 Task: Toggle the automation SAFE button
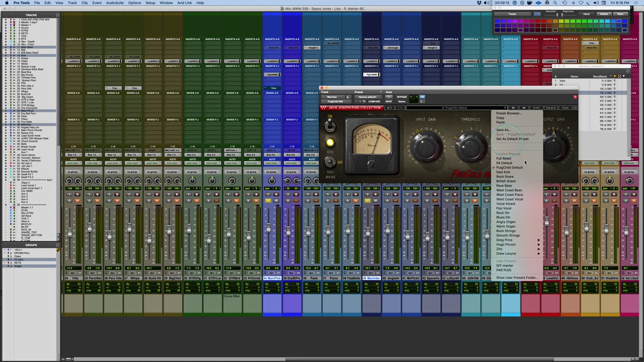tap(389, 102)
